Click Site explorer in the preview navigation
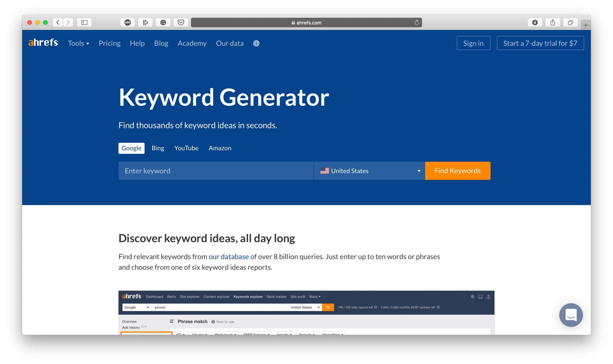 pyautogui.click(x=189, y=297)
